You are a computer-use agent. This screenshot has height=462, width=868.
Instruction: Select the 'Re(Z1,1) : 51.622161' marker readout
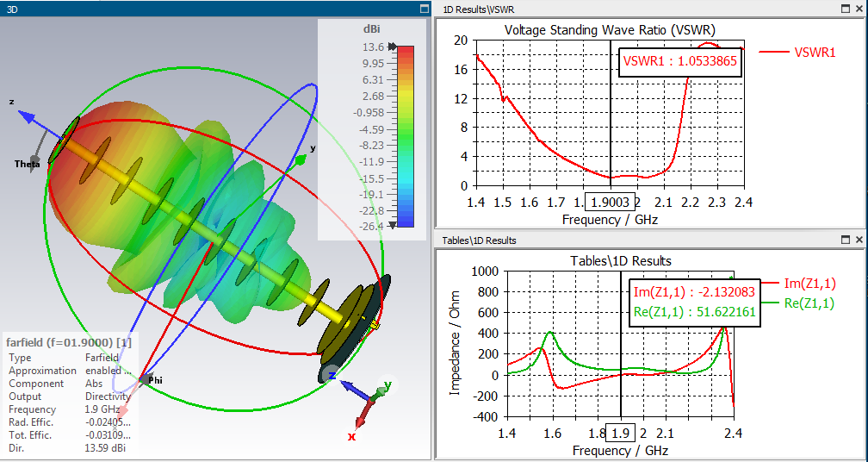695,312
